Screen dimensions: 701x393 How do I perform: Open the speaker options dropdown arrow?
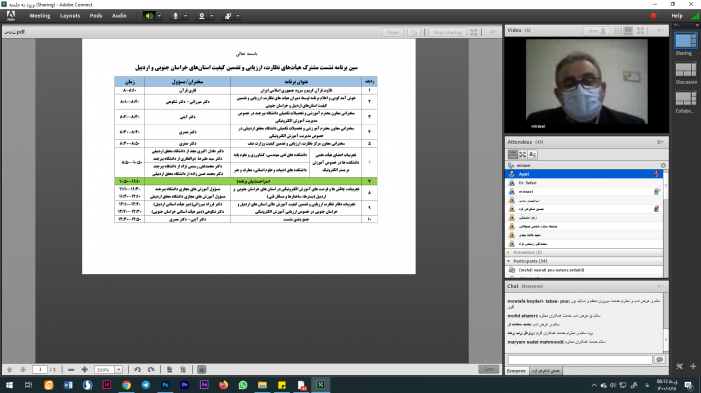[x=159, y=16]
